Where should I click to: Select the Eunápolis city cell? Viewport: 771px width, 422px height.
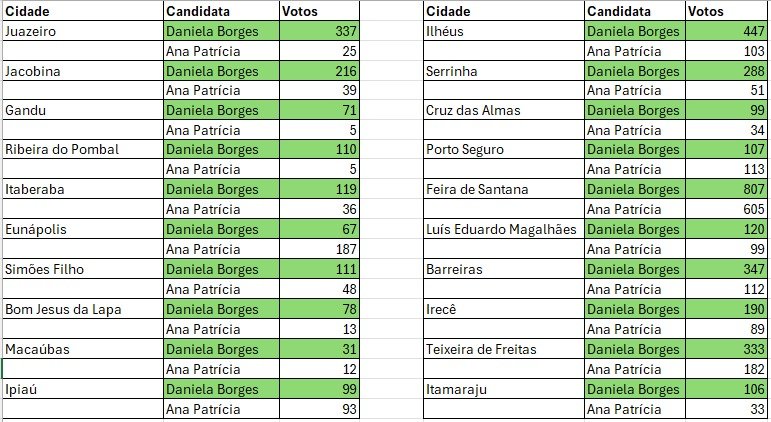(x=82, y=229)
